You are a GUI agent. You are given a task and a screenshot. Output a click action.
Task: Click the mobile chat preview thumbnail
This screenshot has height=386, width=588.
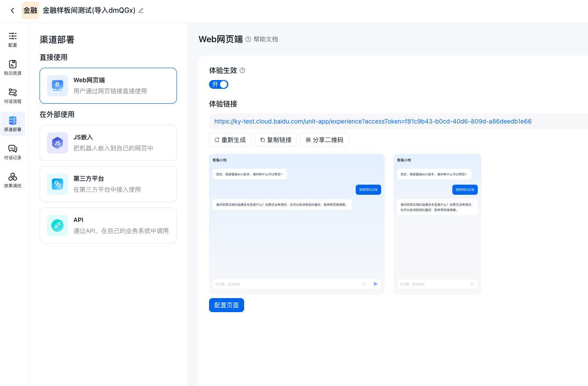point(437,224)
